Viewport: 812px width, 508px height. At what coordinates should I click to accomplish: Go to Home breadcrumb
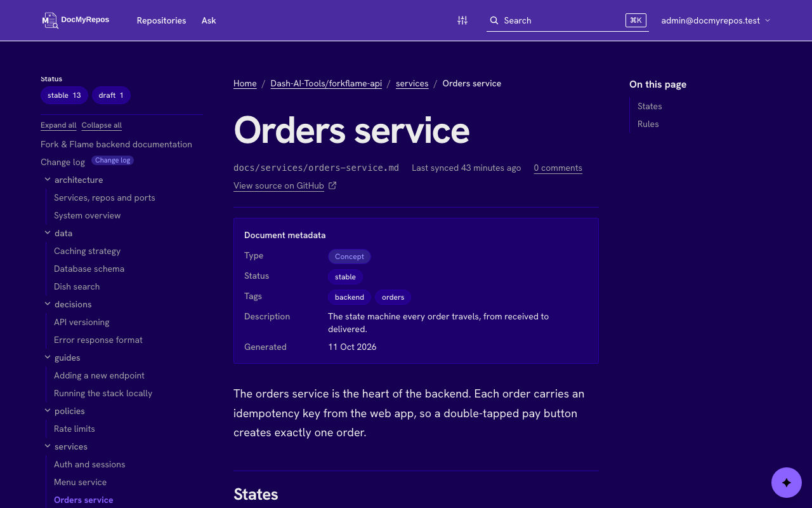(245, 83)
